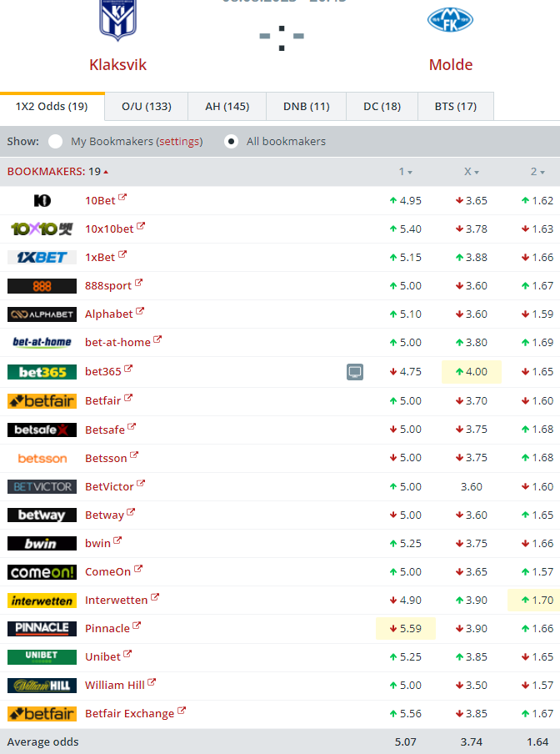Screen dimensions: 560x754
Task: Click the William Hill logo
Action: pos(42,686)
